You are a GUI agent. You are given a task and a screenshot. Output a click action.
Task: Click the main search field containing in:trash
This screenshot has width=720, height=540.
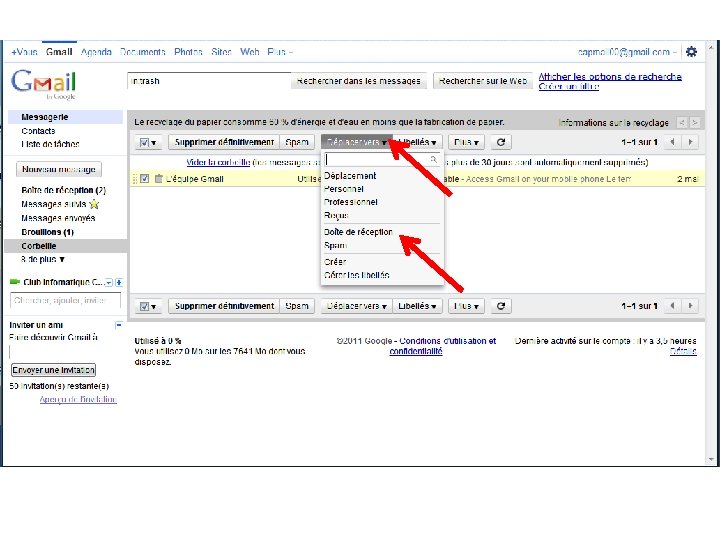pyautogui.click(x=209, y=81)
